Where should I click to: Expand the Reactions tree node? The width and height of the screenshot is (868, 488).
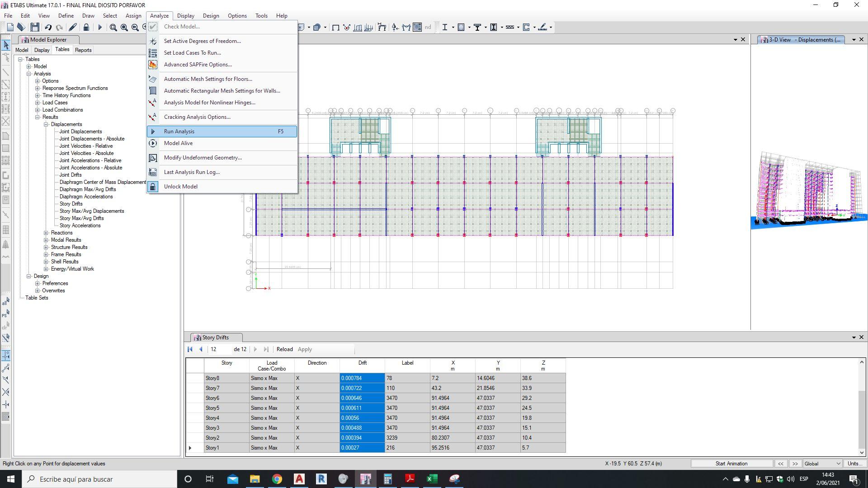(x=46, y=233)
